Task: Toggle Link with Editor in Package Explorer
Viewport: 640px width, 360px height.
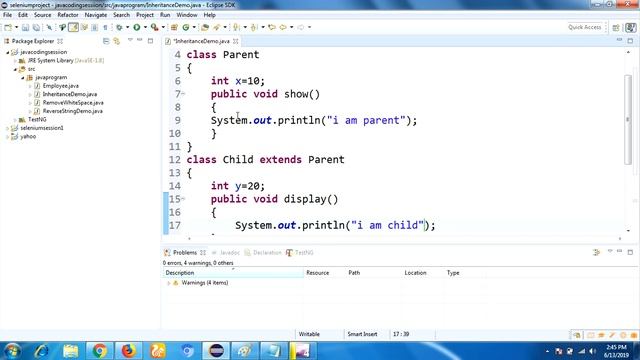Action: [117, 41]
